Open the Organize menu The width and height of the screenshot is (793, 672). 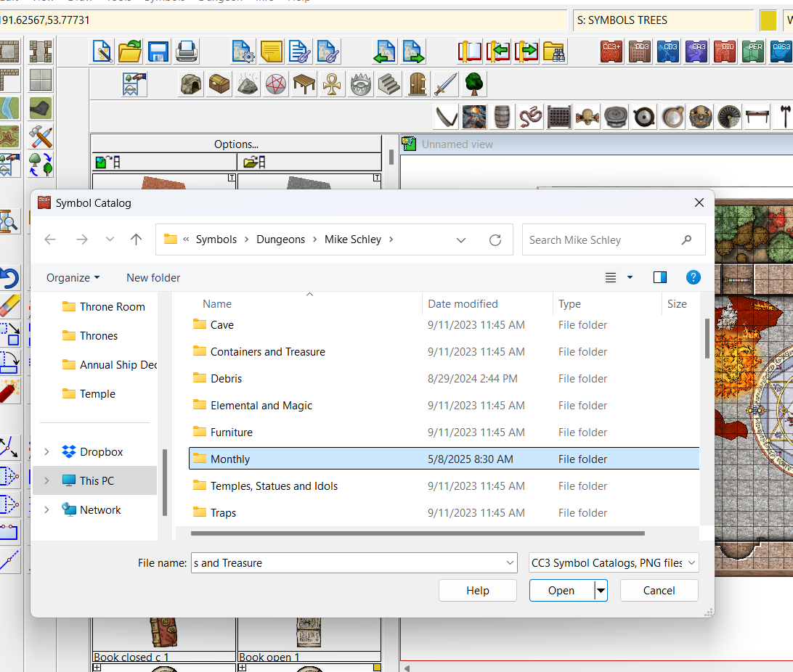coord(73,277)
